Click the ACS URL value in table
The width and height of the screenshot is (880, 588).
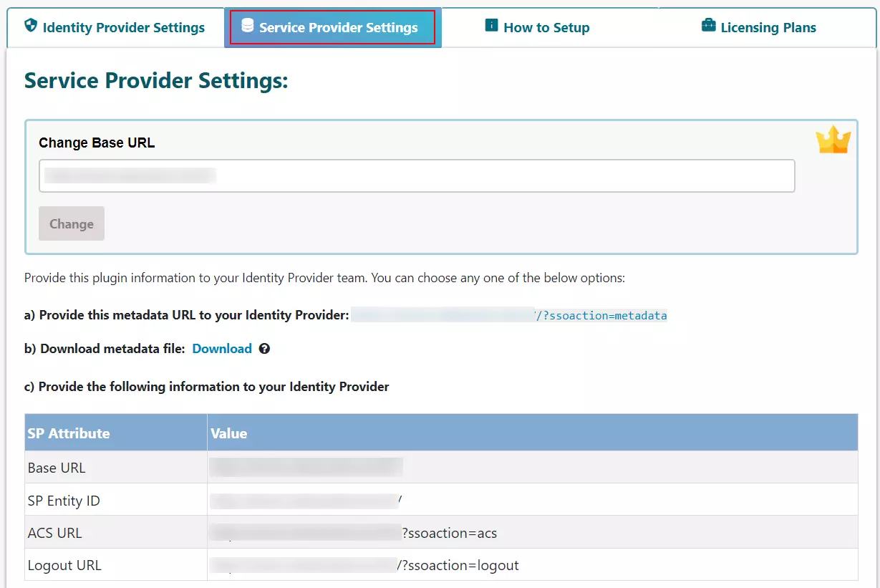click(354, 533)
